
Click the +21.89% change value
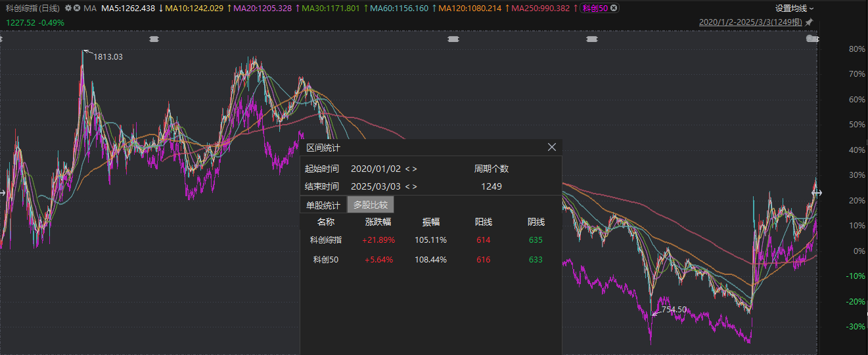tap(378, 240)
